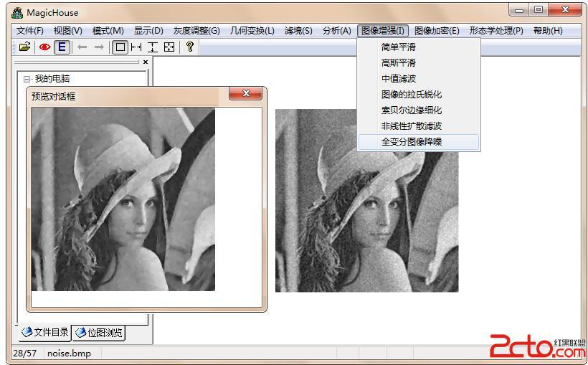
Task: Choose 中值滤波 from the enhancement menu
Action: click(x=419, y=79)
